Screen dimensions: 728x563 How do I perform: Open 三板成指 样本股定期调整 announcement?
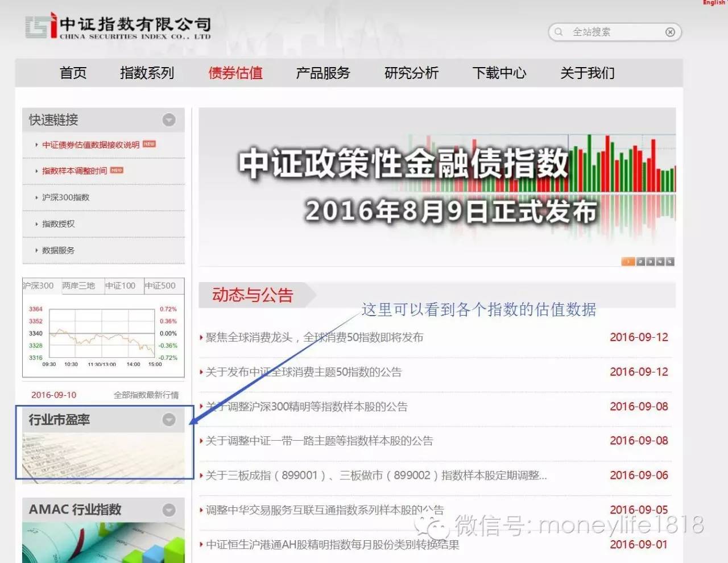coord(376,475)
